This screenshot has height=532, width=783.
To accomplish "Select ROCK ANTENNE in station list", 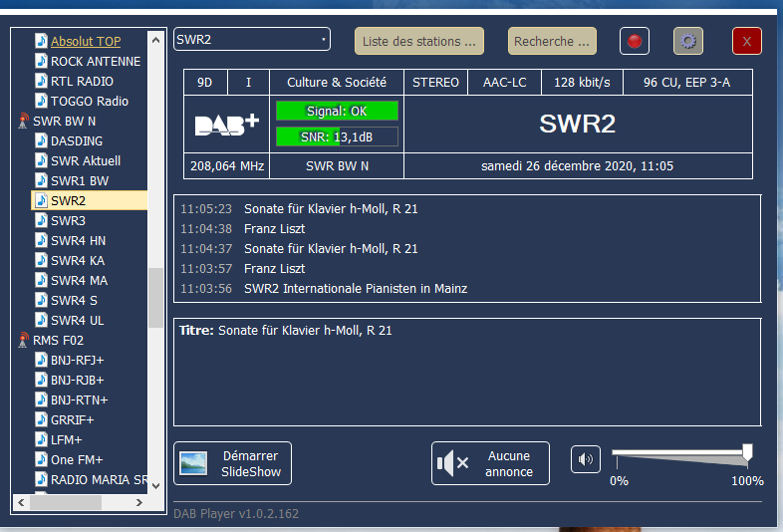I will (96, 62).
